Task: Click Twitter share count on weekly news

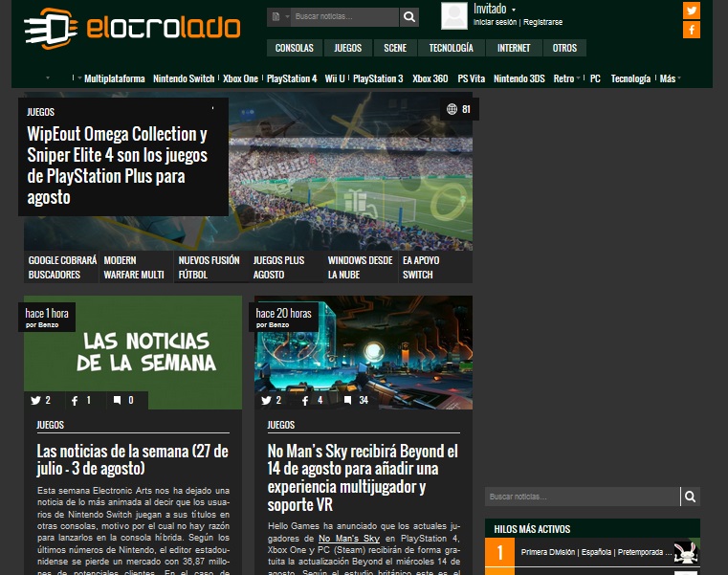Action: tap(40, 400)
